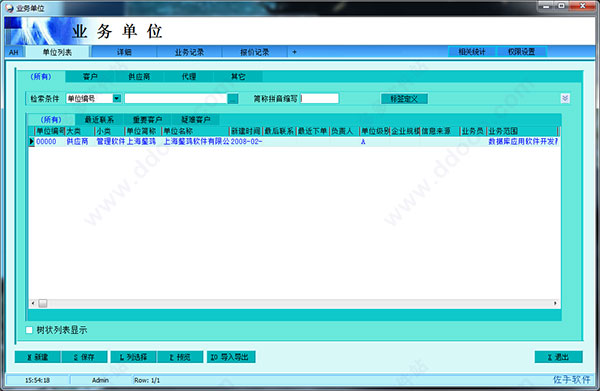The height and width of the screenshot is (391, 600).
Task: Click the 业务范围 column header
Action: (522, 131)
